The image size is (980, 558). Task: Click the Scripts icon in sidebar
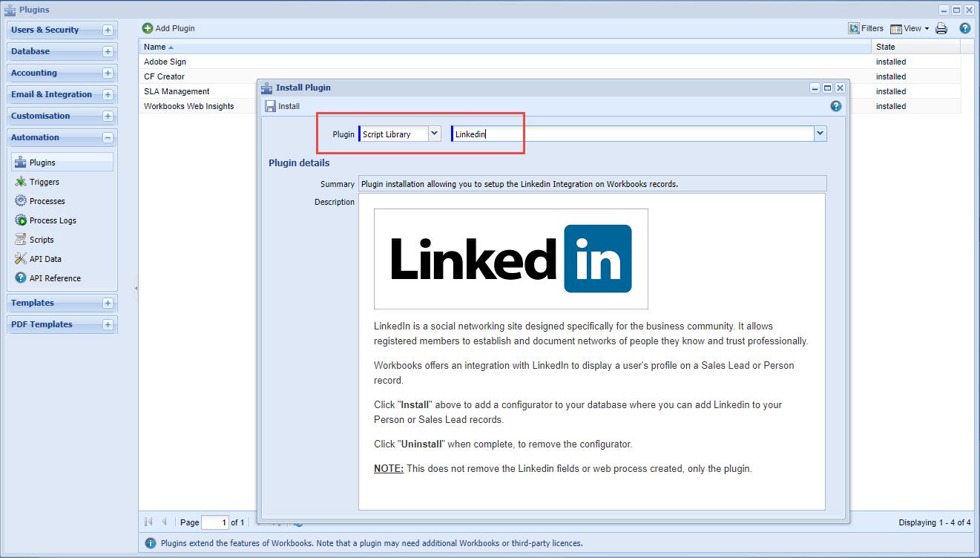pos(21,240)
